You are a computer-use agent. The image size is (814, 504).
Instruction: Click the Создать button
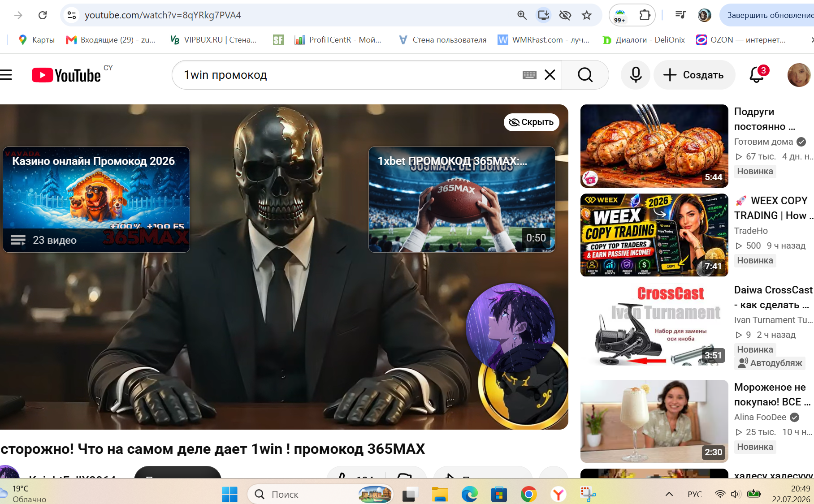tap(694, 75)
